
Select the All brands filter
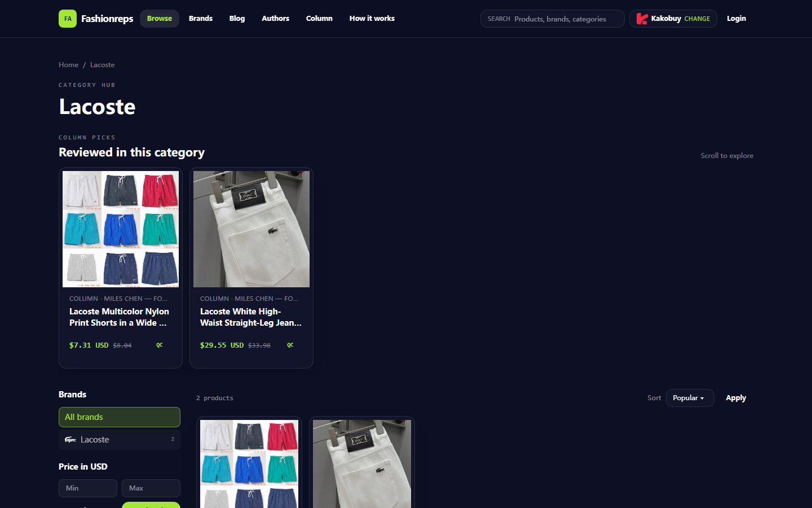pos(120,417)
